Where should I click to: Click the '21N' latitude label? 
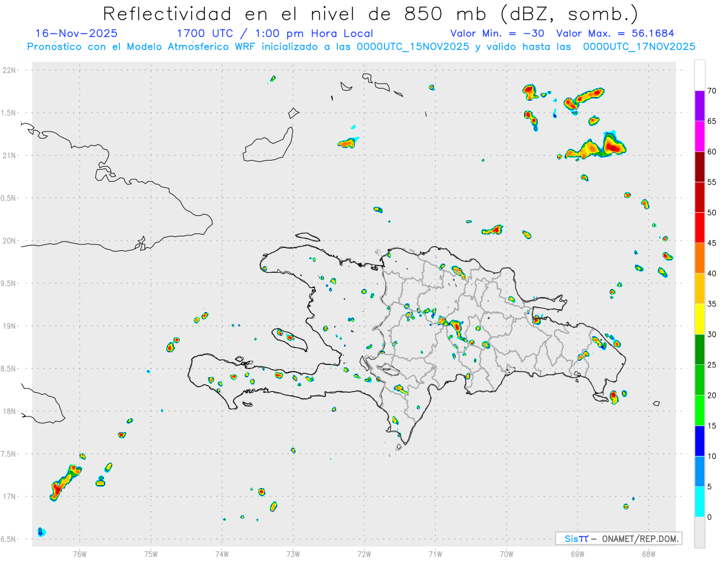[10, 156]
